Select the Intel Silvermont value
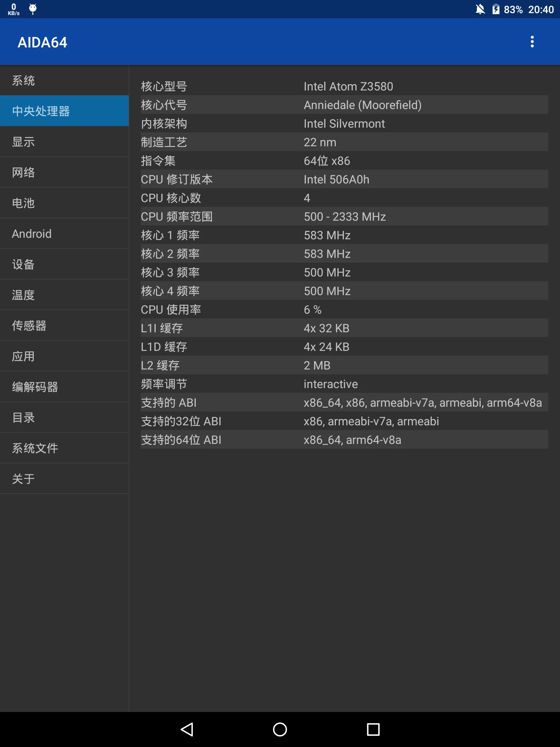The image size is (560, 747). point(344,124)
